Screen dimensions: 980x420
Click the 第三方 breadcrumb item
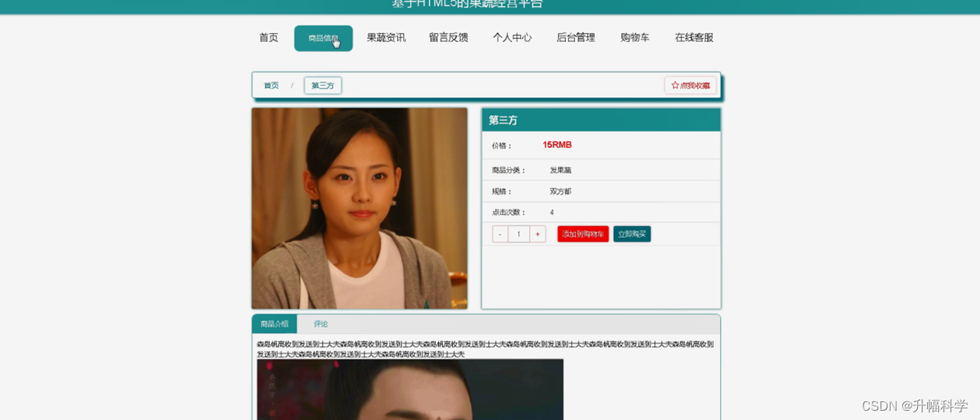pos(323,85)
